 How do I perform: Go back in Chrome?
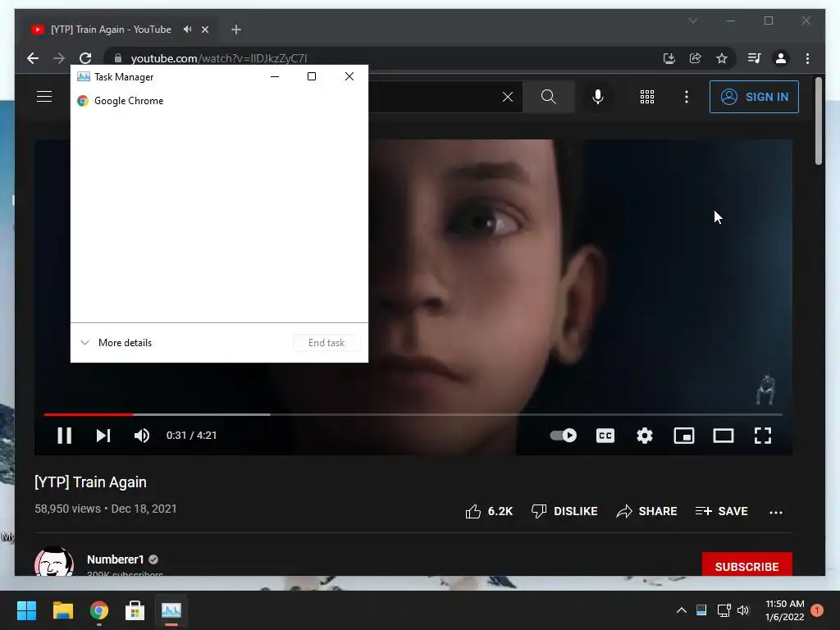33,58
